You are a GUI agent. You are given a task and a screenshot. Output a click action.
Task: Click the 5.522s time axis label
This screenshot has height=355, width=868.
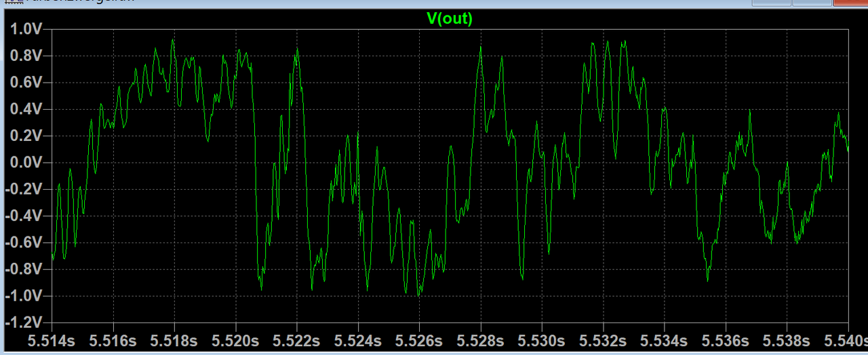(296, 340)
